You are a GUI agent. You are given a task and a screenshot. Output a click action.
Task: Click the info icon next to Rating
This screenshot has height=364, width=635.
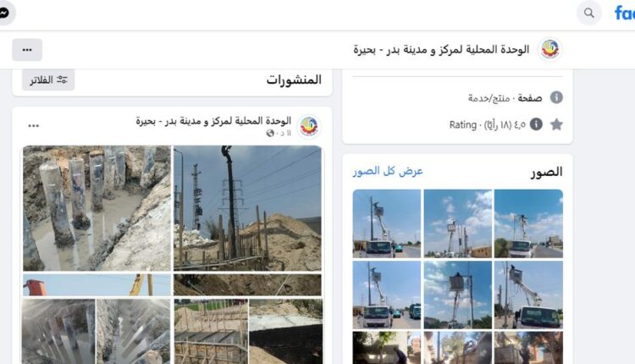tap(536, 124)
